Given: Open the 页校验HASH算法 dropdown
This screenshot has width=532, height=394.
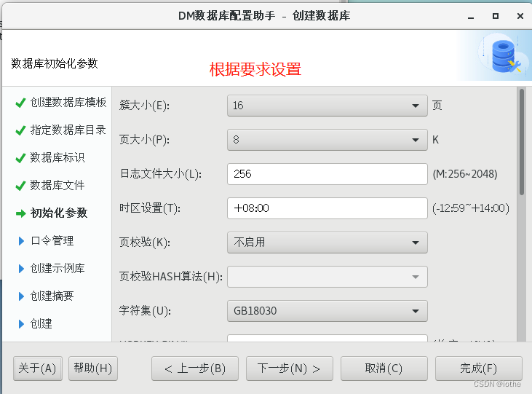Looking at the screenshot, I should (x=327, y=277).
